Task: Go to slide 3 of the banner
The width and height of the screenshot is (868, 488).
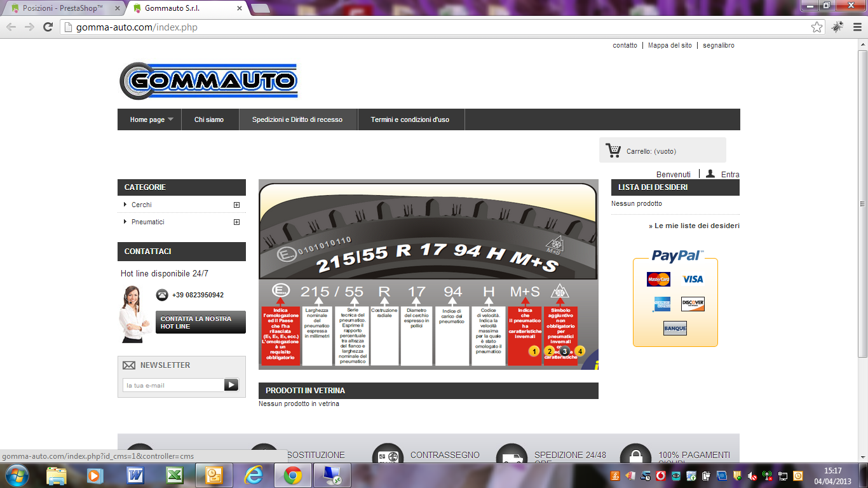Action: 564,351
